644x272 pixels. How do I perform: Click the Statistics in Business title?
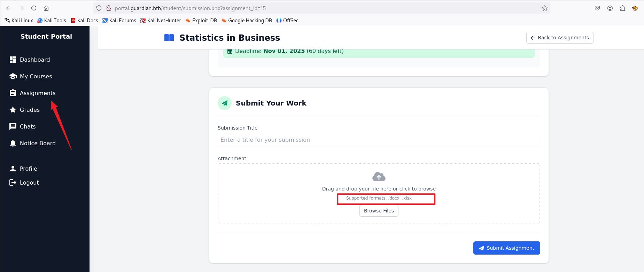coord(230,38)
